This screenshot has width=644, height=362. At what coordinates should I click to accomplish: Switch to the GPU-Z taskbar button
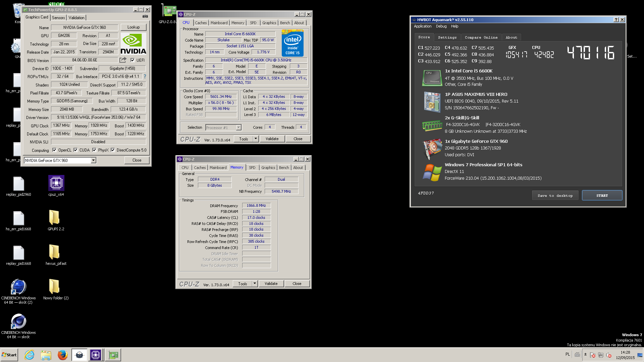tap(113, 355)
